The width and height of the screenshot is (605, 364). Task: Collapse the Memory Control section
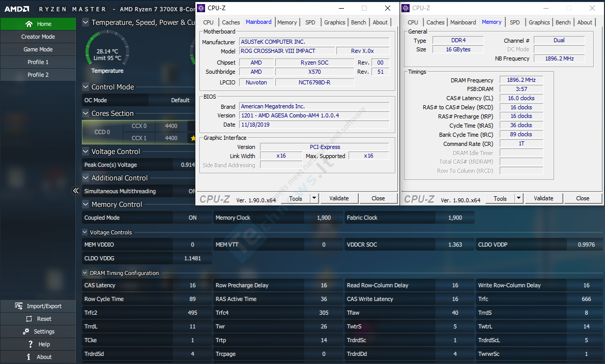click(x=85, y=204)
